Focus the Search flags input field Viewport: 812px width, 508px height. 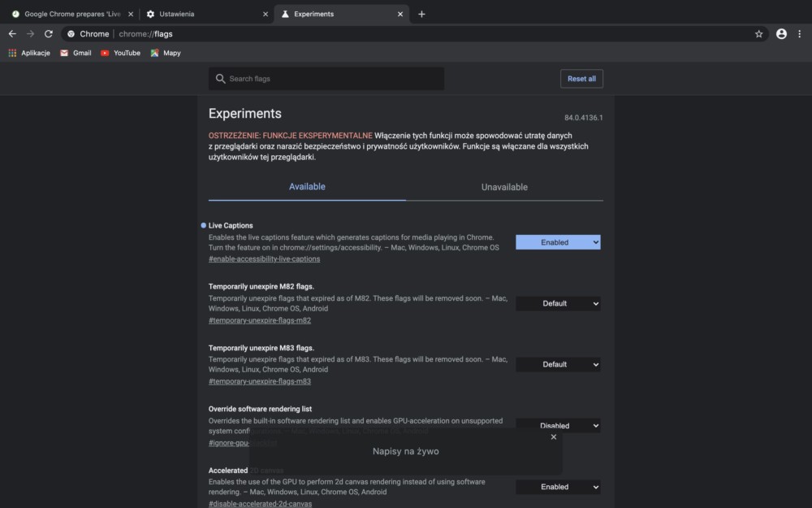click(x=326, y=79)
